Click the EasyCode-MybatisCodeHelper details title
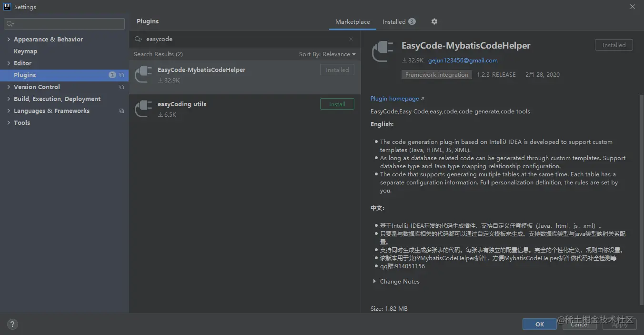644x335 pixels. tap(466, 46)
